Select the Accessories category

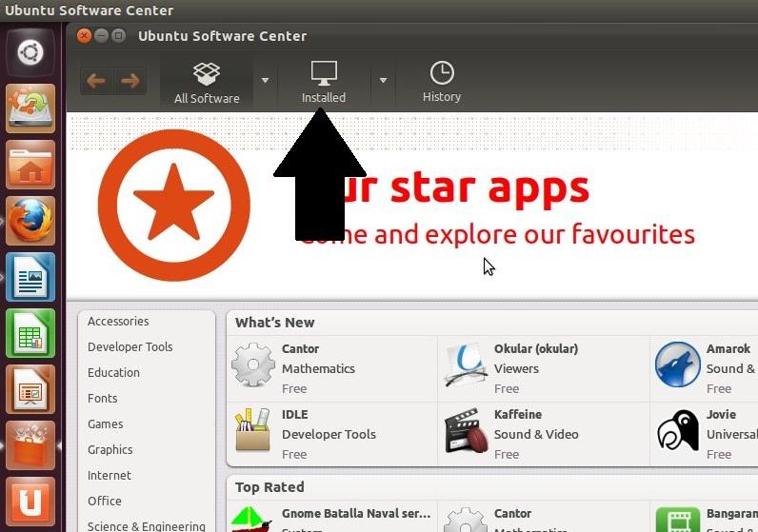pos(118,322)
